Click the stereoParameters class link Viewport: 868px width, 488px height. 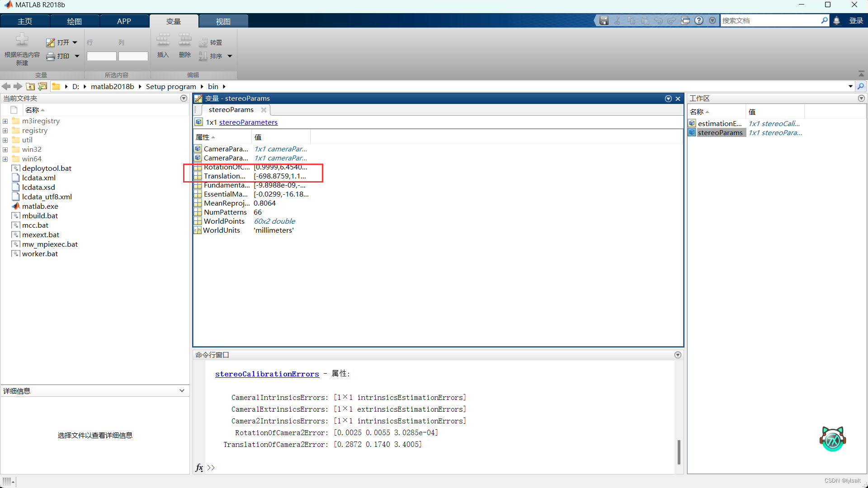pyautogui.click(x=248, y=122)
